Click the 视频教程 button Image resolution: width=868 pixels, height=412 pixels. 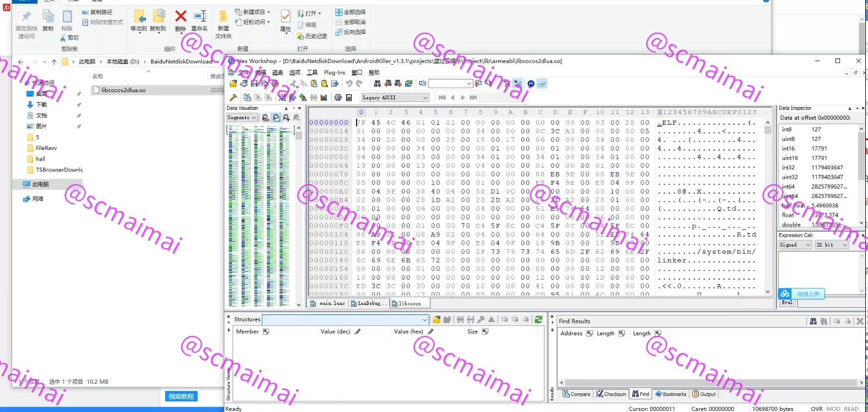pyautogui.click(x=181, y=397)
